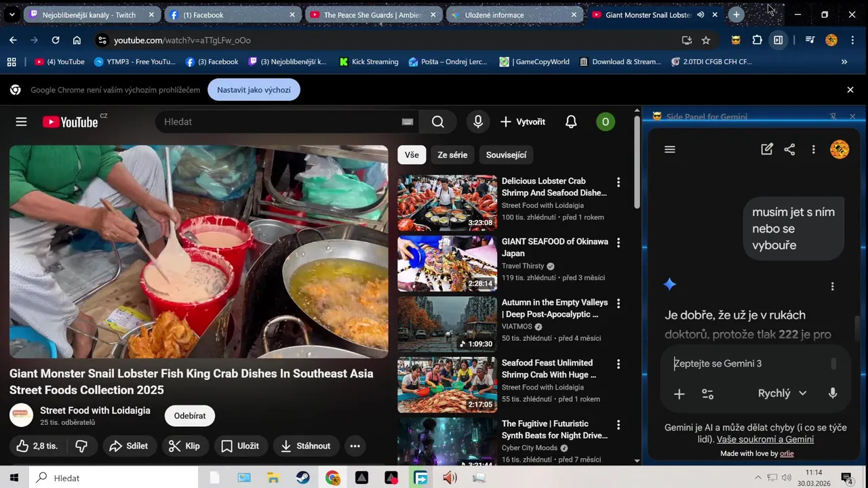Use the Gemini microphone input
The image size is (868, 488).
point(833,393)
